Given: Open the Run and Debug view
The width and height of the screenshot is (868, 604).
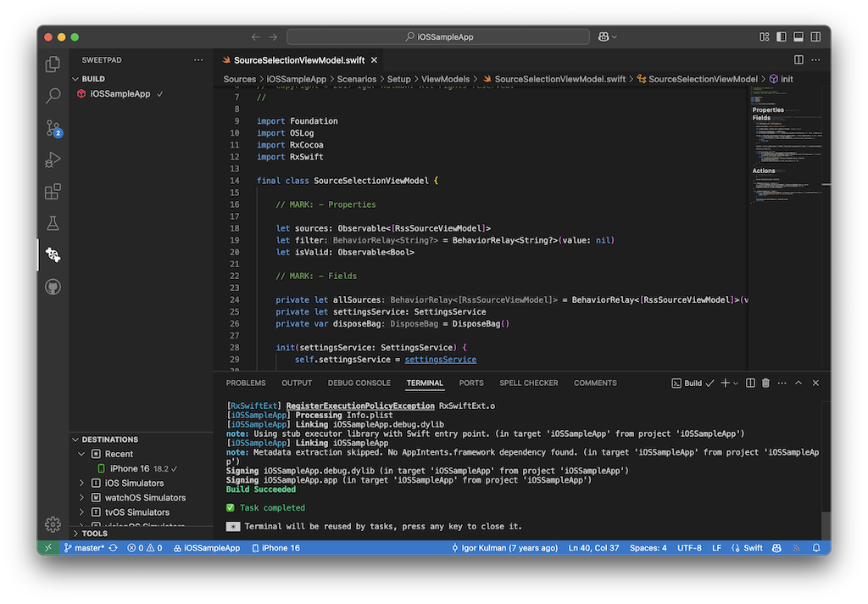Looking at the screenshot, I should click(53, 159).
